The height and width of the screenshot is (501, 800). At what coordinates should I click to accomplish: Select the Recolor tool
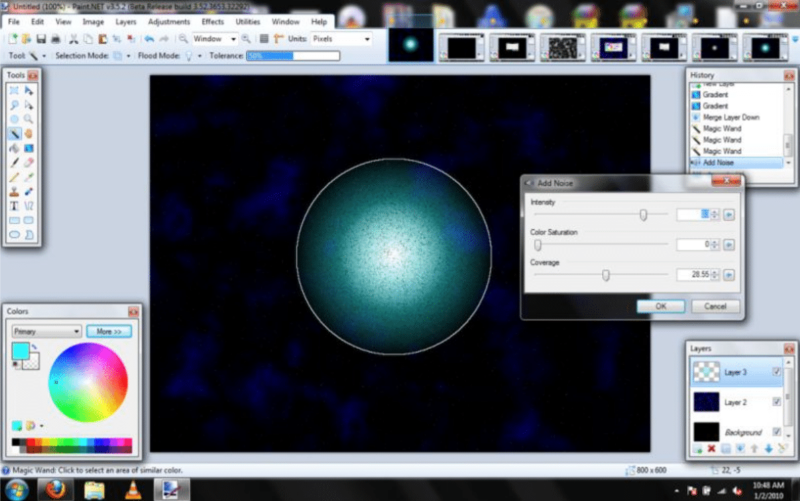pyautogui.click(x=29, y=192)
